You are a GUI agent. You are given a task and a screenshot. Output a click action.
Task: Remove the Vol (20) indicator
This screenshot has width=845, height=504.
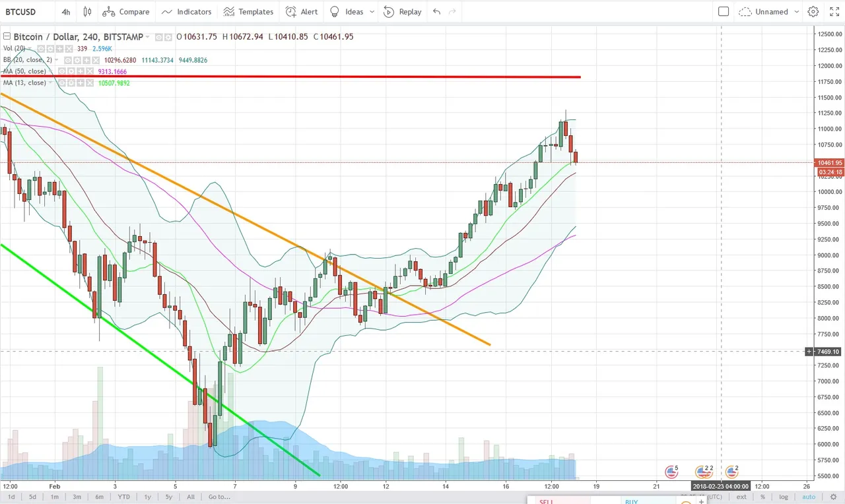69,48
